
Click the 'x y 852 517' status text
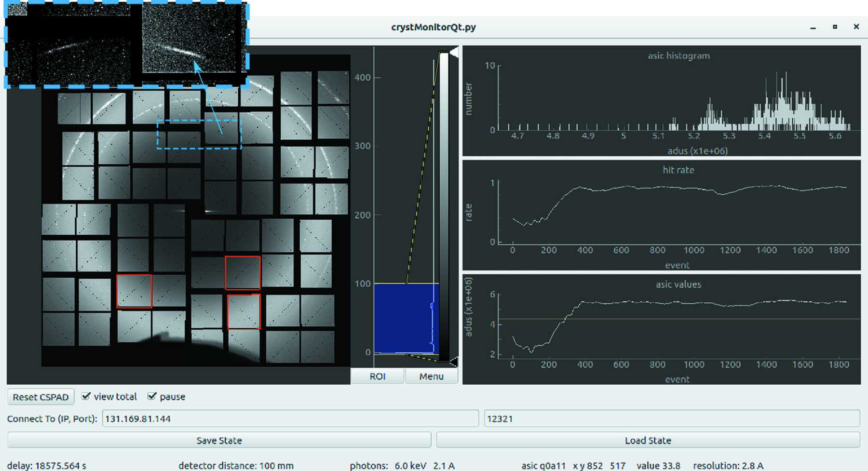click(x=599, y=466)
